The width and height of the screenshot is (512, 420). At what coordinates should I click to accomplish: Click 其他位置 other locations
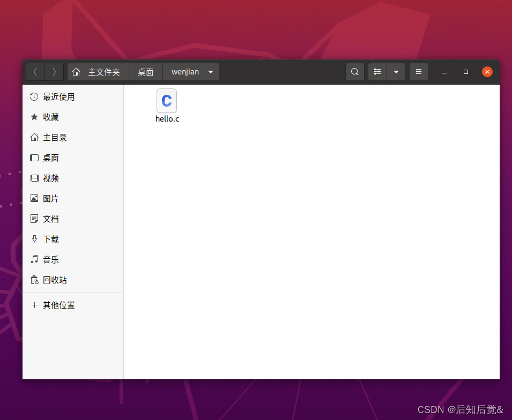click(x=58, y=305)
